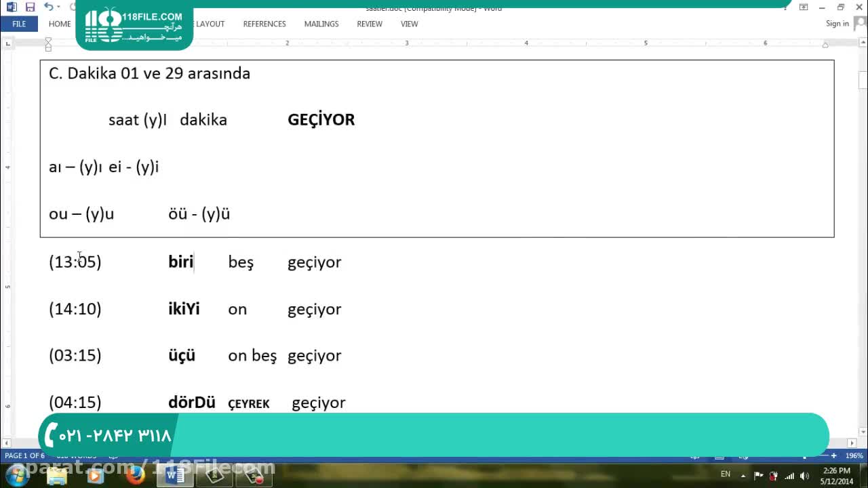Open the FILE tab

click(19, 24)
